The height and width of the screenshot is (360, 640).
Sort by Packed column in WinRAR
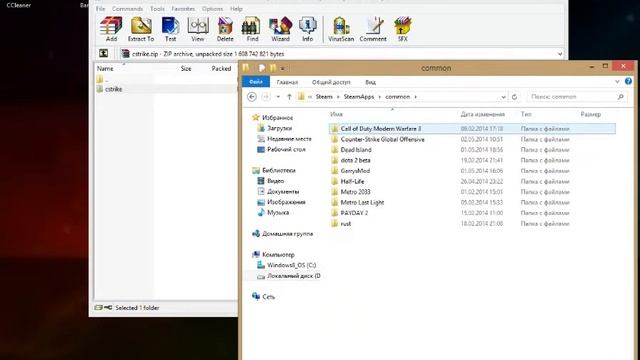[221, 69]
